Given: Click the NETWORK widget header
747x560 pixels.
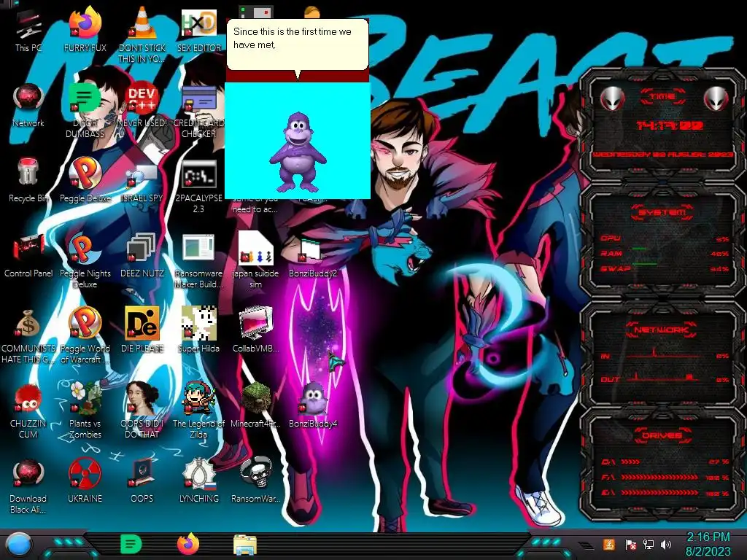Looking at the screenshot, I should (661, 329).
